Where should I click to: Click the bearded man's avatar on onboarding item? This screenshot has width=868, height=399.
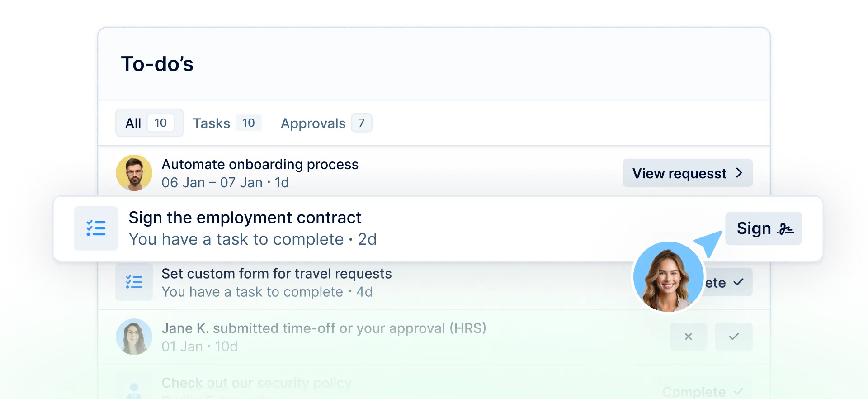click(134, 173)
